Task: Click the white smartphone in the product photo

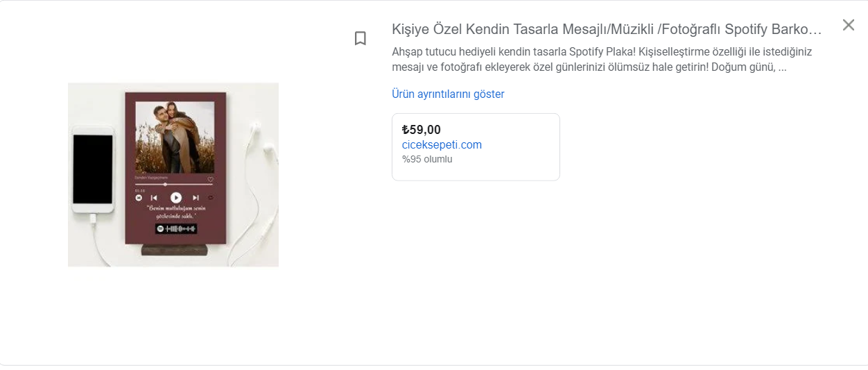Action: (x=93, y=170)
